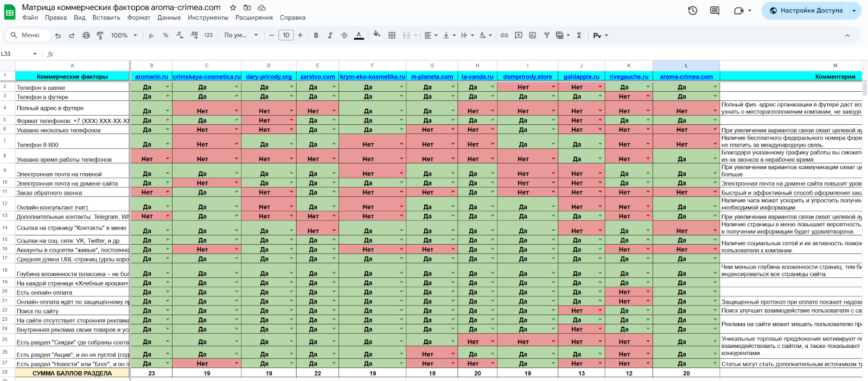The width and height of the screenshot is (868, 381).
Task: Open the borders tool
Action: pyautogui.click(x=392, y=35)
